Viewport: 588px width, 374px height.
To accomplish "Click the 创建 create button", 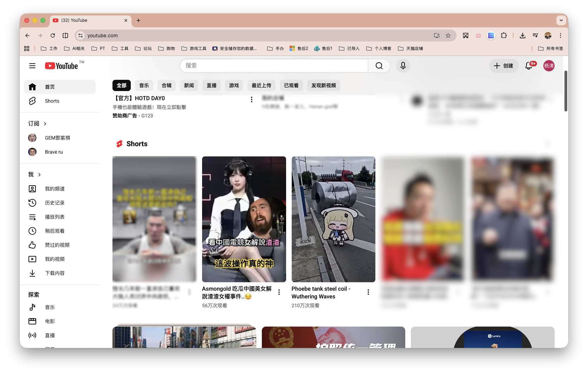I will (504, 66).
